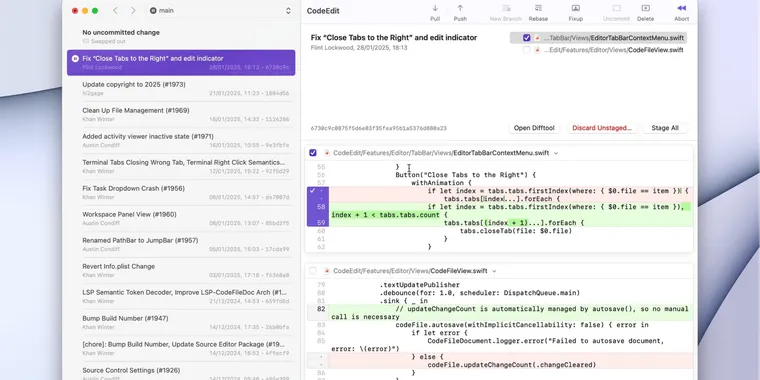Select commit Bump Build Number (#1947)

point(181,322)
